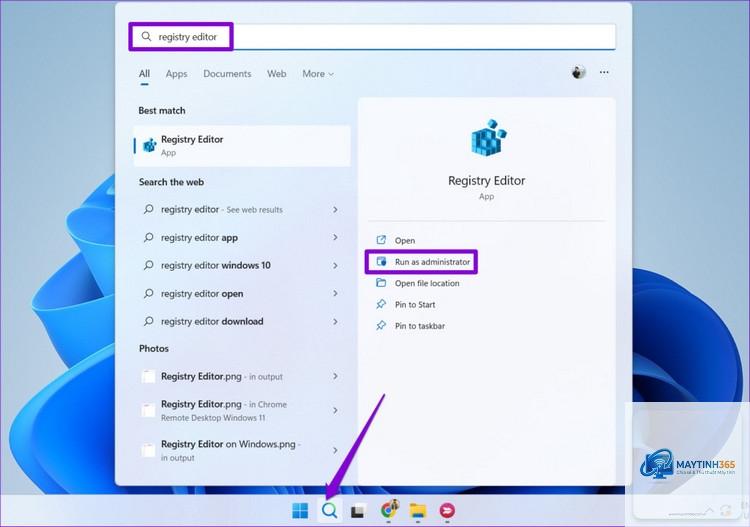The image size is (750, 527).
Task: Expand arrow for 'registry editor windows 10'
Action: tap(335, 265)
